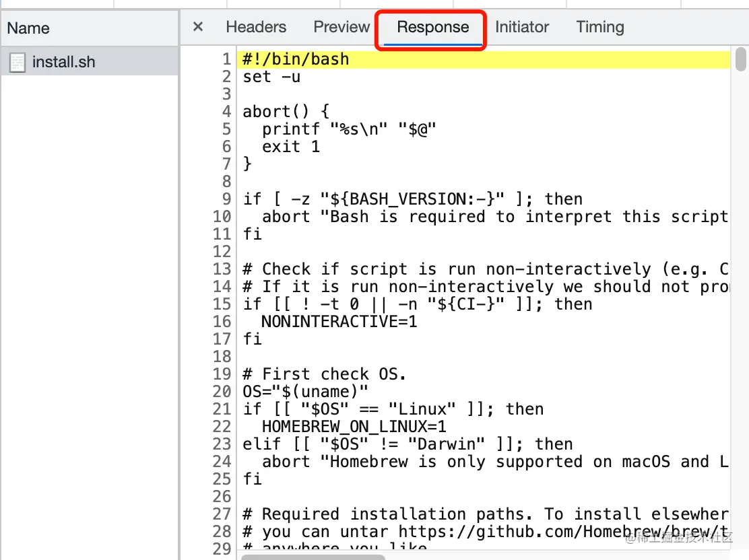Select the install.sh request row
Image resolution: width=749 pixels, height=560 pixels.
(90, 62)
